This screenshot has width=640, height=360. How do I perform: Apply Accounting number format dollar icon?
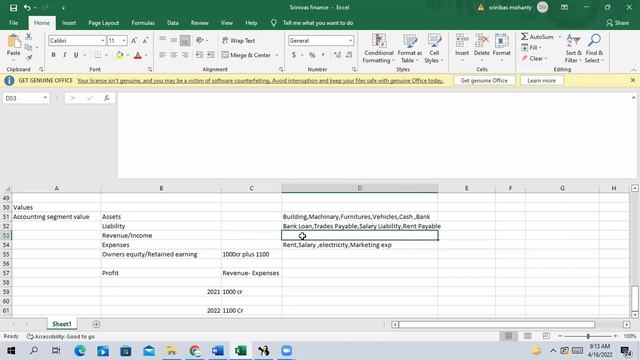[294, 55]
